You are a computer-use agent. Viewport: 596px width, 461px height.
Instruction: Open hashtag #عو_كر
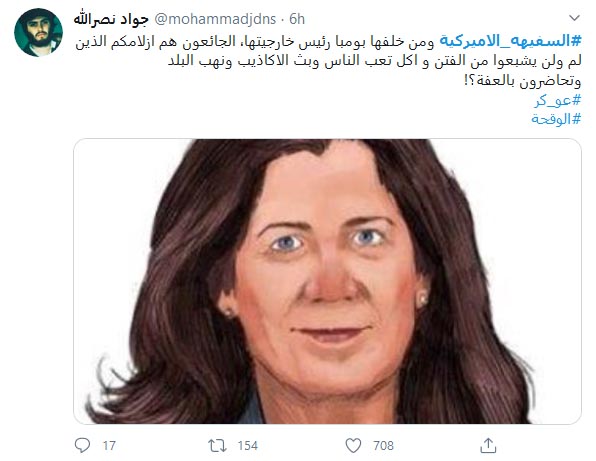558,100
